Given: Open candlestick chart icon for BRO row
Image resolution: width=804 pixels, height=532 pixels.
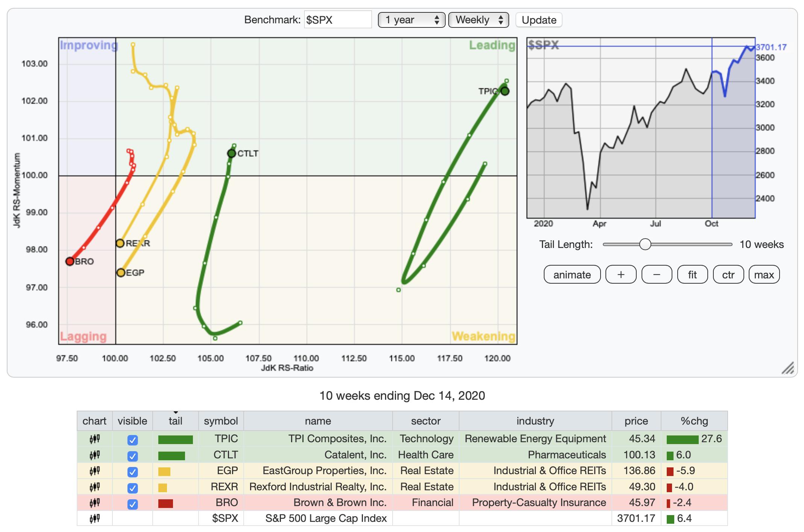Looking at the screenshot, I should click(94, 503).
